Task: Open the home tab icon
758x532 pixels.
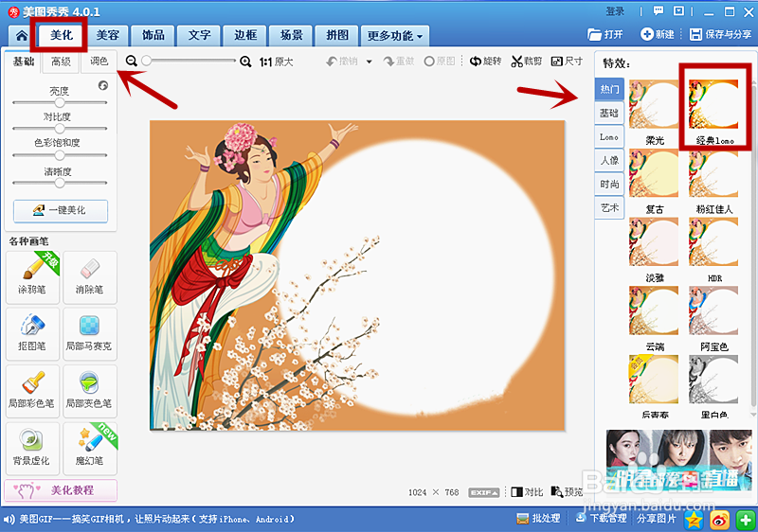Action: pos(21,36)
